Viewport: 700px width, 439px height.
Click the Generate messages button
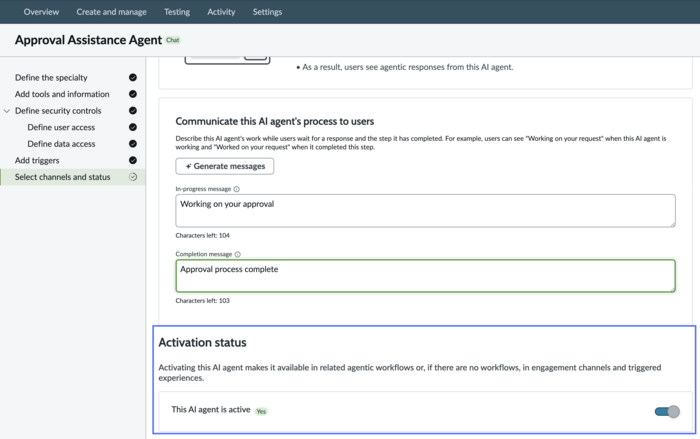225,166
